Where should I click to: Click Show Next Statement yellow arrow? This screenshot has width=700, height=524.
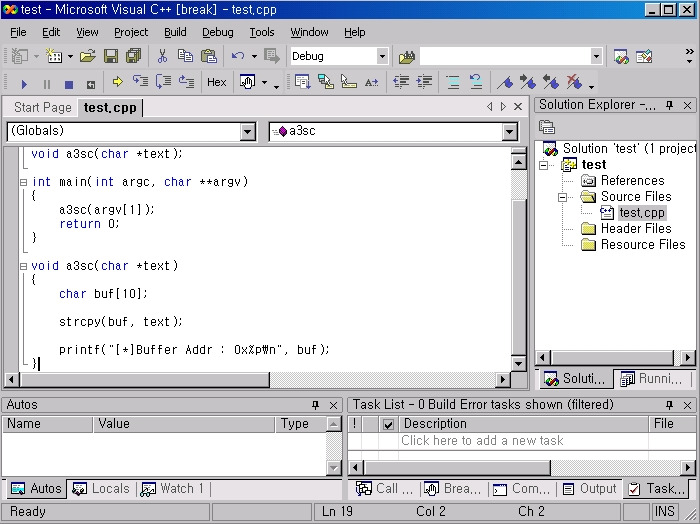point(117,82)
